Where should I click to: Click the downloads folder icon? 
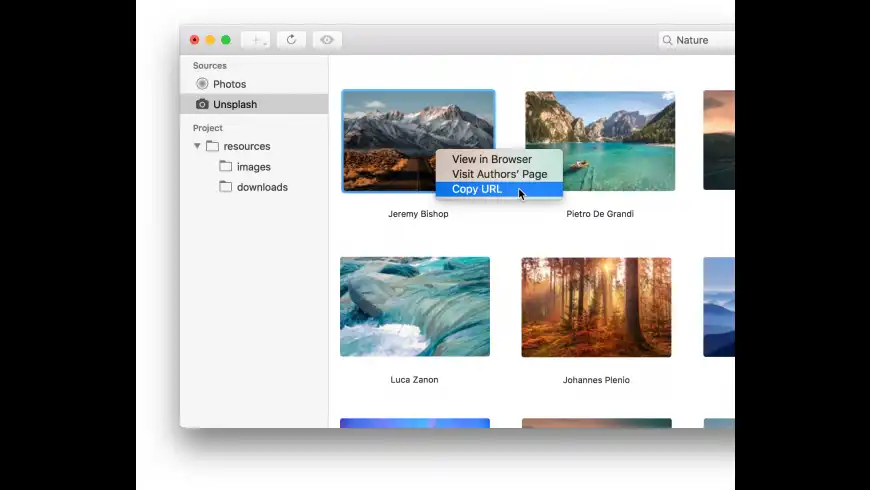pyautogui.click(x=225, y=187)
